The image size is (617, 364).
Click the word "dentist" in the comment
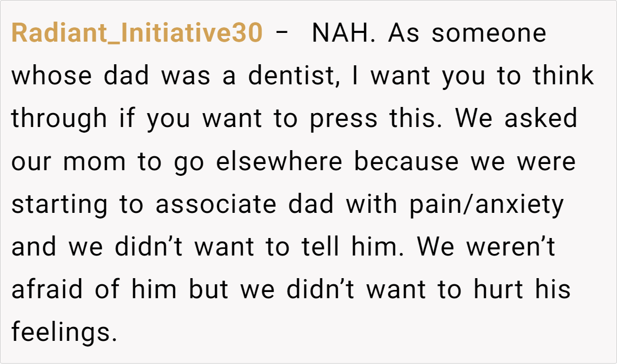coord(294,77)
